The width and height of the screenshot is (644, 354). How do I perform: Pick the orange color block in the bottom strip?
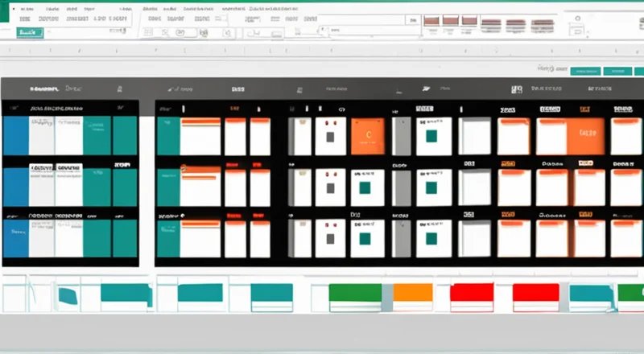pos(413,293)
